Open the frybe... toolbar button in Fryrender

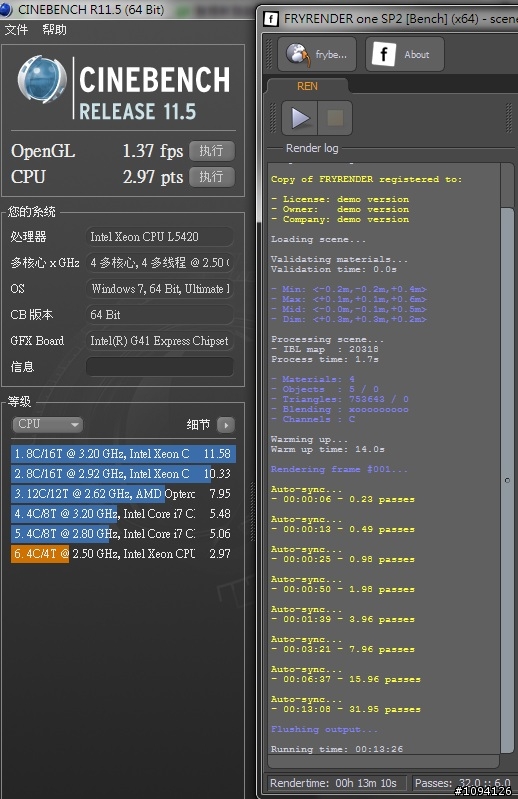coord(317,54)
